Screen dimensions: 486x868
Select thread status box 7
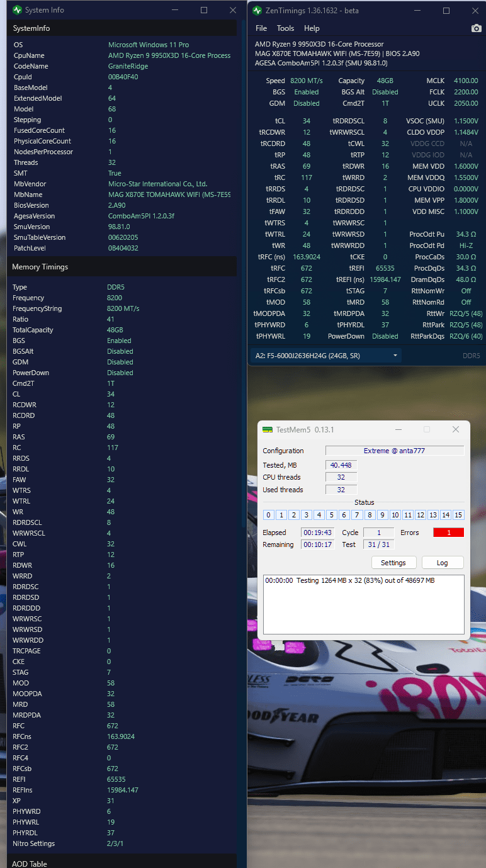[x=357, y=515]
